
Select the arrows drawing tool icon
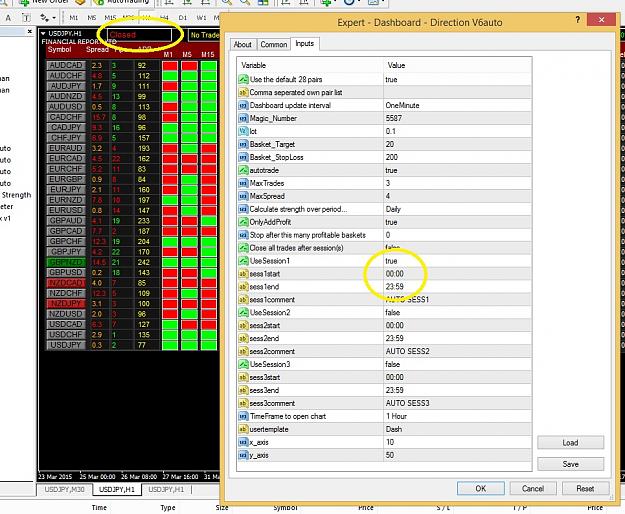43,18
